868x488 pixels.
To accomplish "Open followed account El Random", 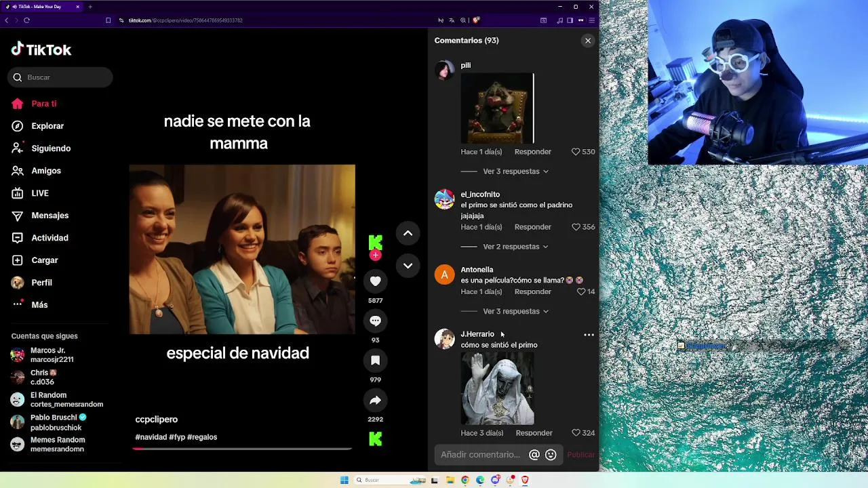I will (x=57, y=400).
